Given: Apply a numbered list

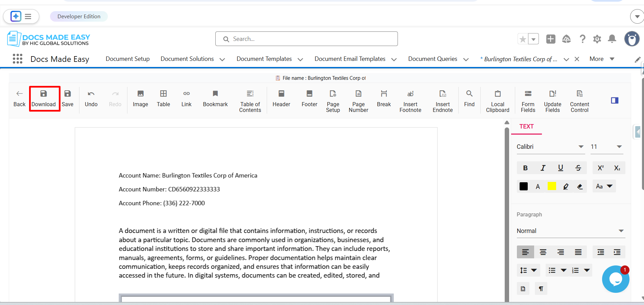Looking at the screenshot, I should pos(575,270).
